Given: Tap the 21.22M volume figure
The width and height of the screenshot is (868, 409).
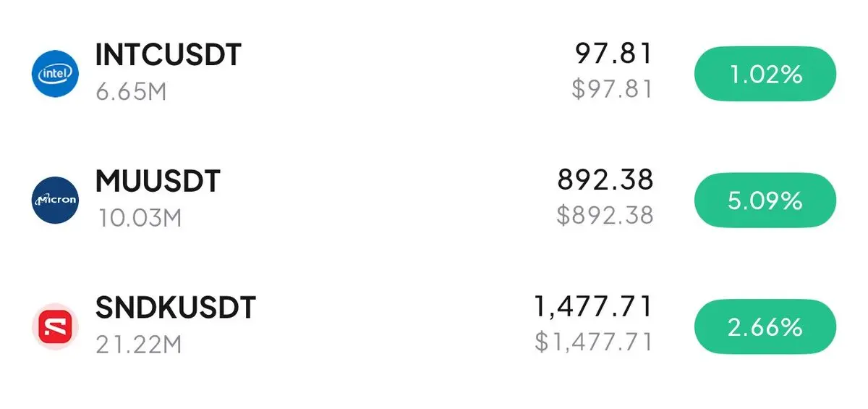Looking at the screenshot, I should click(138, 345).
